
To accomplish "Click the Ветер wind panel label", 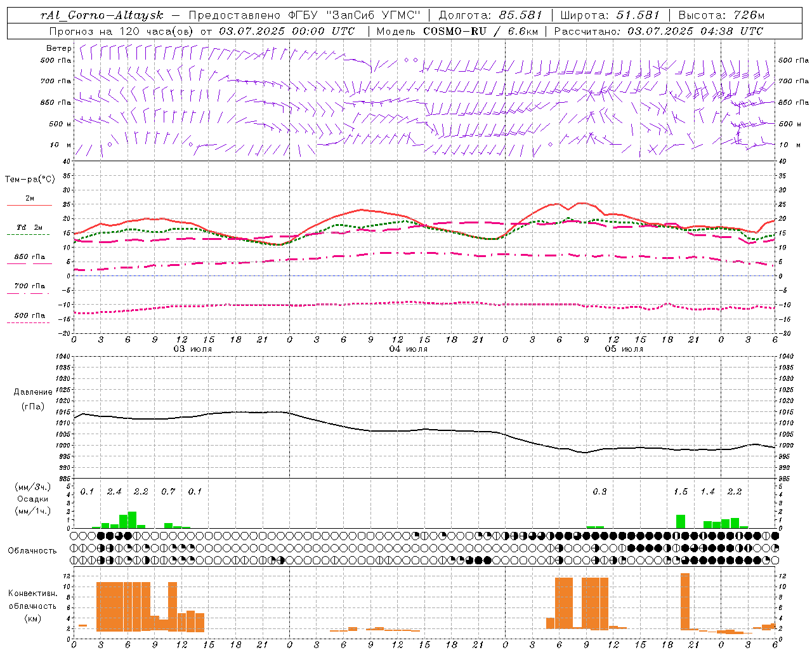I will tap(59, 48).
